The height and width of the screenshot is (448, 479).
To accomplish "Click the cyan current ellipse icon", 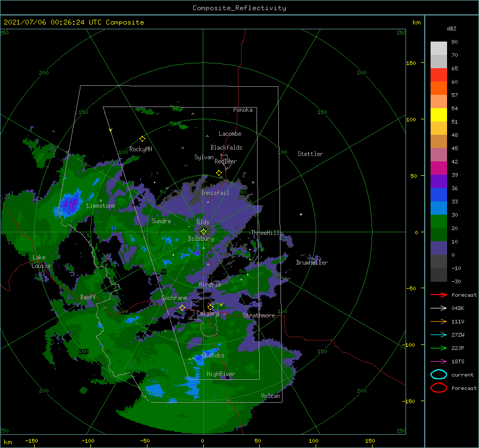I will click(439, 374).
